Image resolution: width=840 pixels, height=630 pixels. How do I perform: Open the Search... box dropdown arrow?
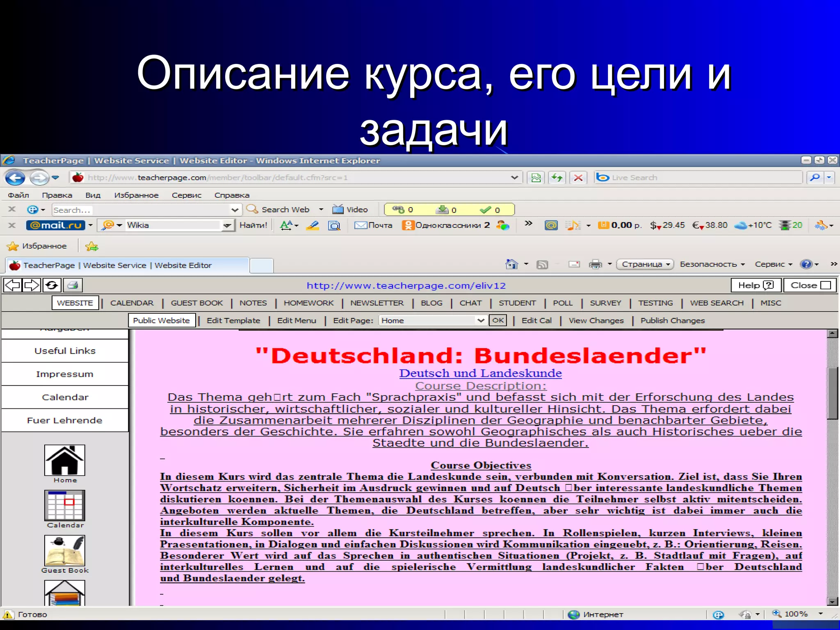pyautogui.click(x=235, y=210)
